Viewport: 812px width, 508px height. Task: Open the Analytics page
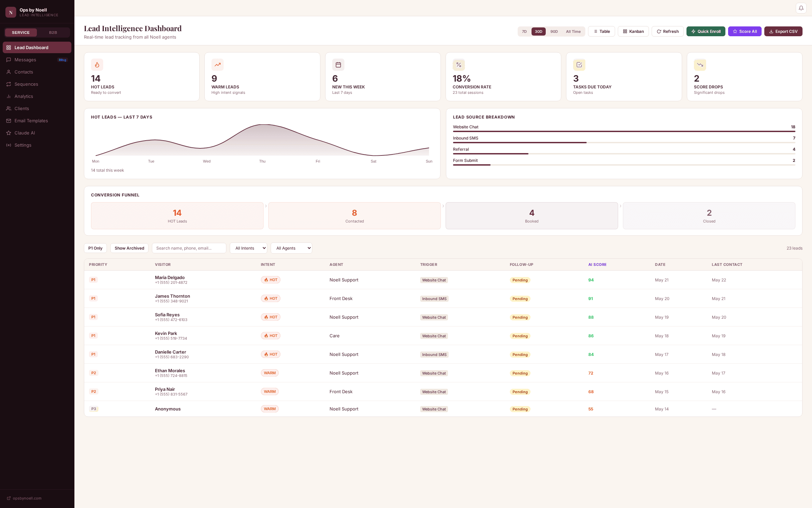tap(37, 96)
